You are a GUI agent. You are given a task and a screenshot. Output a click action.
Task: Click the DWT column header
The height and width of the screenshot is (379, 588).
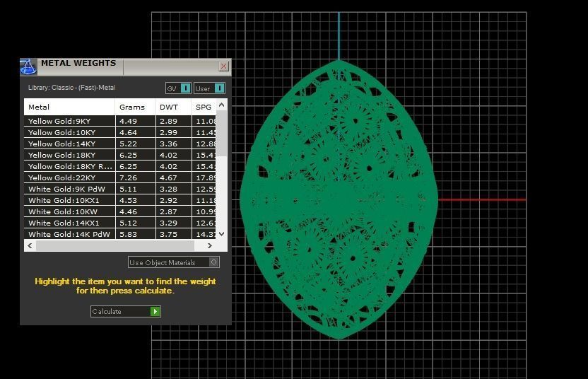173,107
